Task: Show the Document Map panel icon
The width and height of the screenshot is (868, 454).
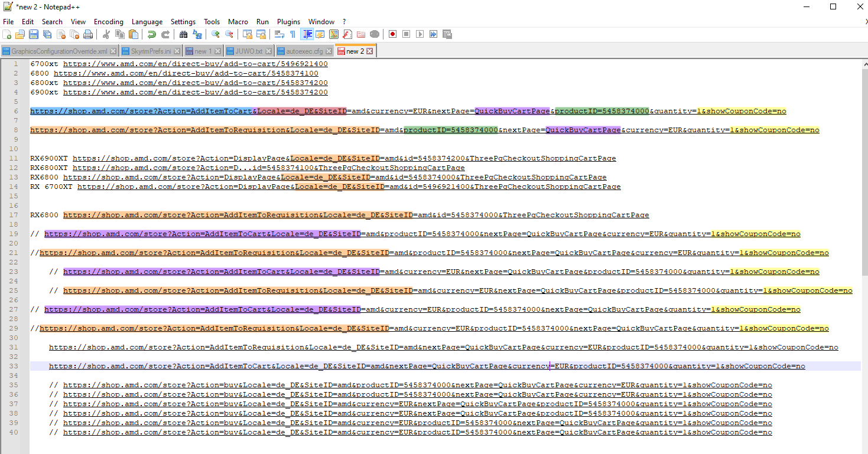Action: [334, 34]
